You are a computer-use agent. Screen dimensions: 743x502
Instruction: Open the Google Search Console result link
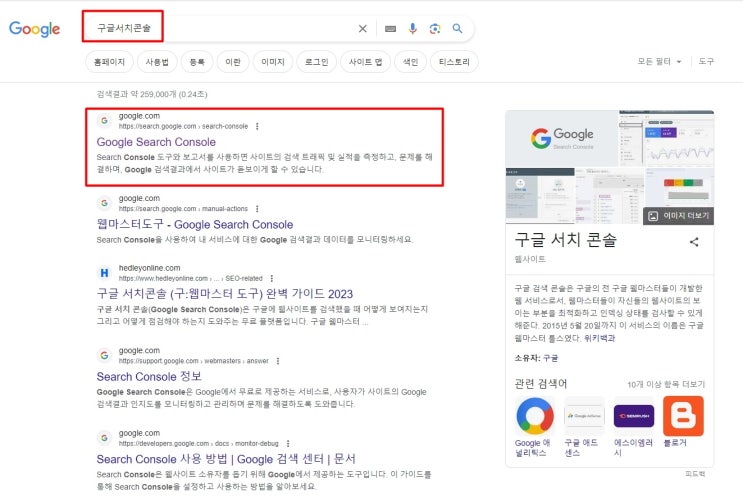156,142
